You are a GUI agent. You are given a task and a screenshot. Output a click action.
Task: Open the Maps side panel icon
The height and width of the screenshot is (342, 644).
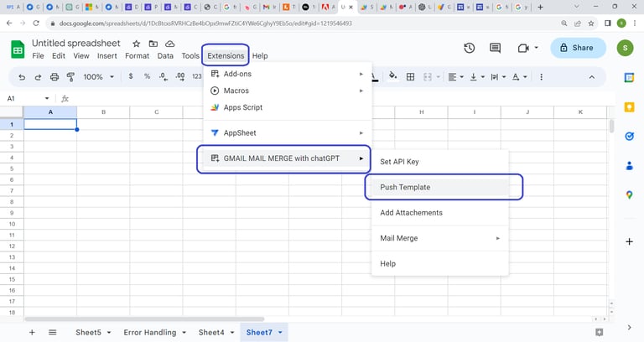[x=629, y=195]
